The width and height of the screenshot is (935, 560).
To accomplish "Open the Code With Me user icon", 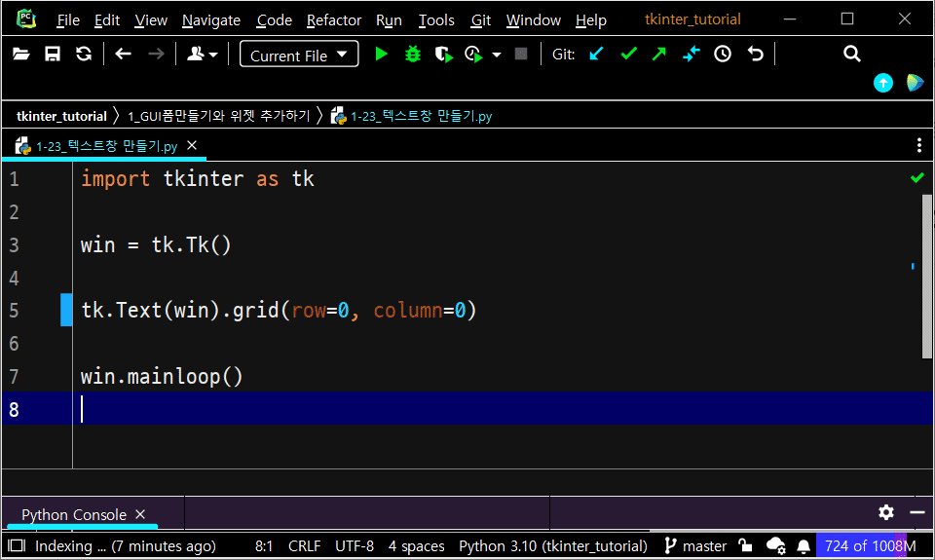I will [x=203, y=55].
